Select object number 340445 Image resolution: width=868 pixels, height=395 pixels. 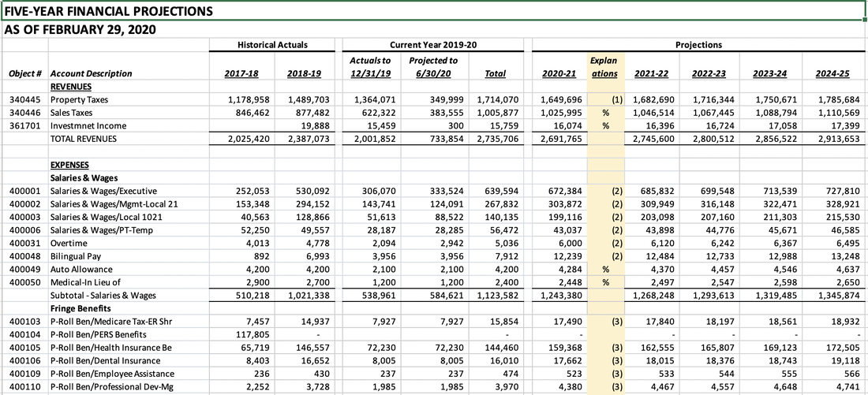24,100
